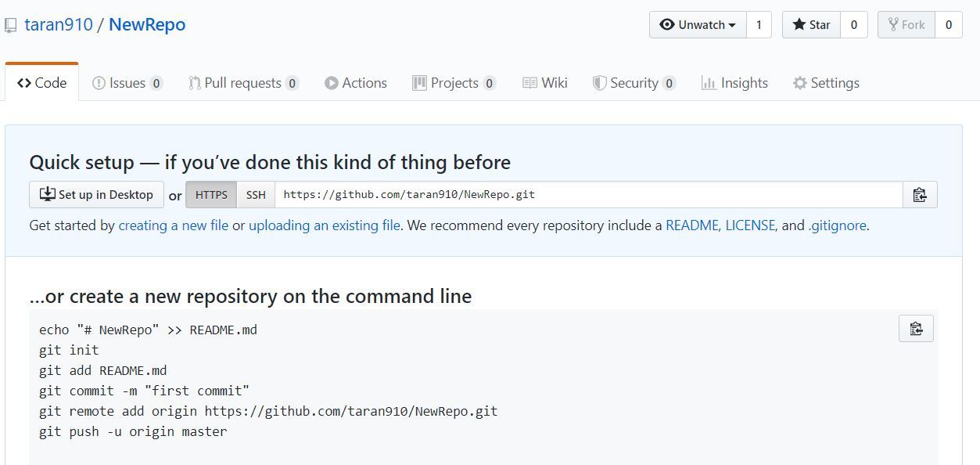The width and height of the screenshot is (980, 465).
Task: Open the 'uploading an existing file' link
Action: (x=324, y=225)
